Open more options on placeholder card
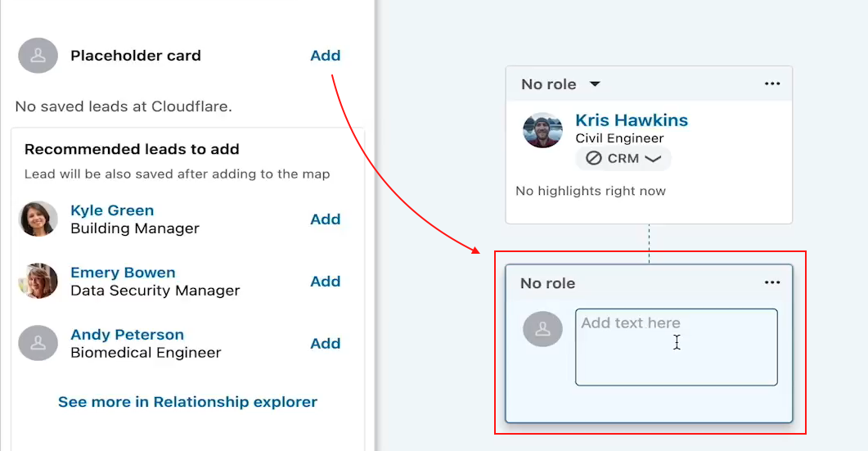Image resolution: width=868 pixels, height=451 pixels. (x=772, y=282)
